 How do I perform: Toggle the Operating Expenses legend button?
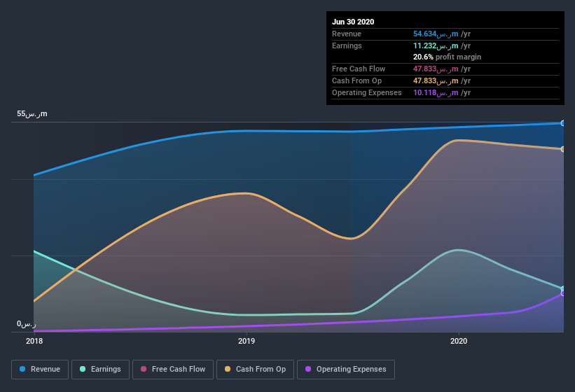tap(346, 370)
